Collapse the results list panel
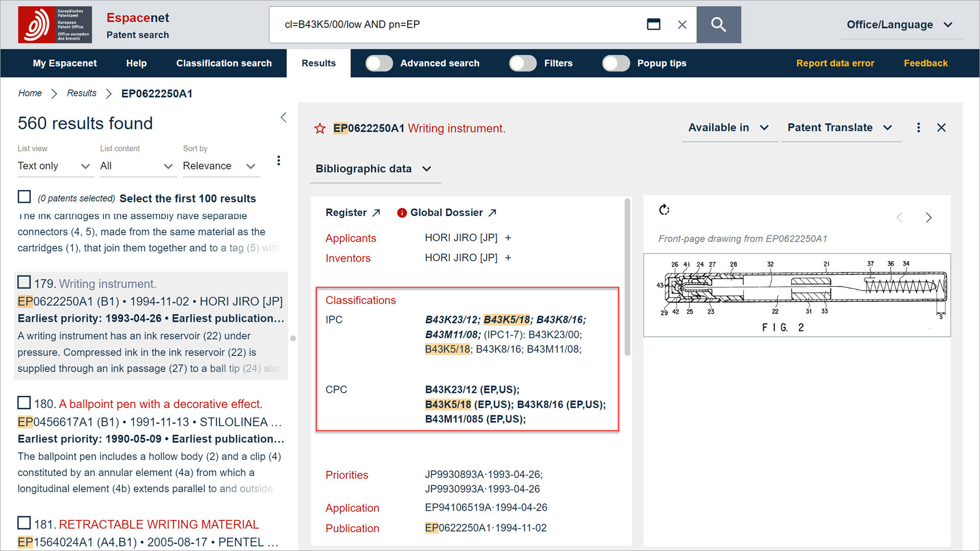 [x=284, y=118]
